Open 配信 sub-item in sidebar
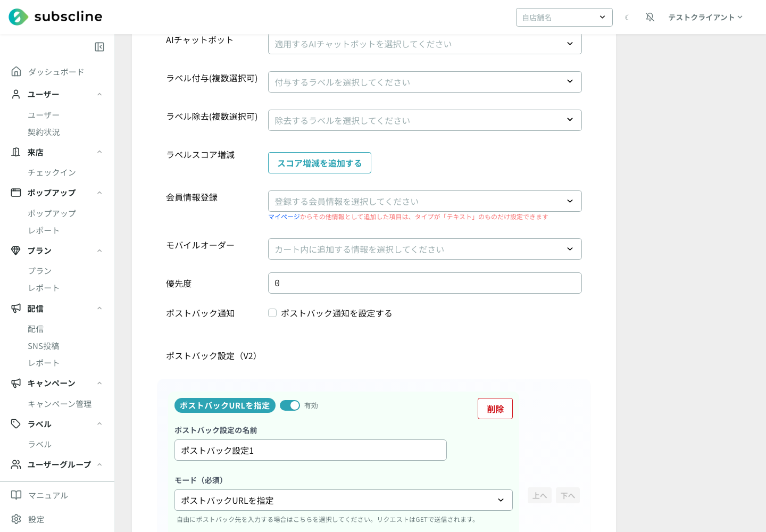This screenshot has width=766, height=532. (36, 329)
